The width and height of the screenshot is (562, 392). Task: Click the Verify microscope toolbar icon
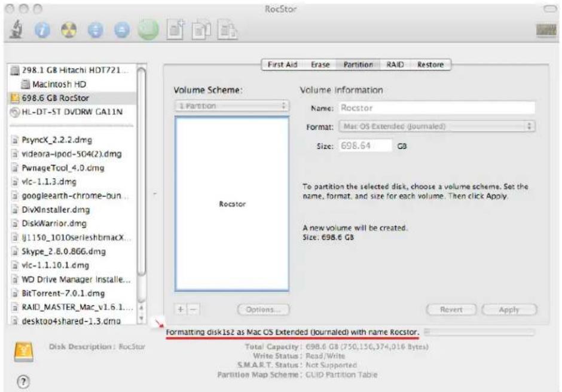17,29
